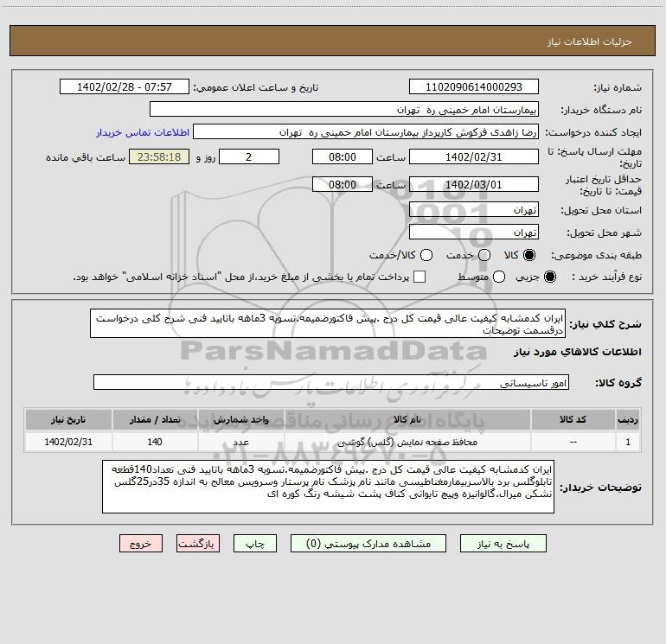Viewport: 666px width, 644px height.
Task: Click the شماره نیاز number field
Action: (474, 87)
